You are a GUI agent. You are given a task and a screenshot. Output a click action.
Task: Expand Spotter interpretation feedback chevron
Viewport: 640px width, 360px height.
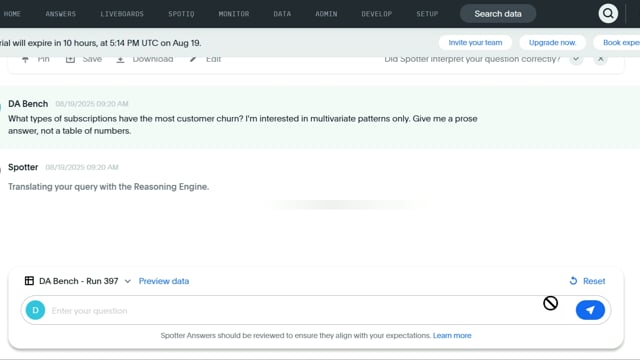tap(576, 60)
